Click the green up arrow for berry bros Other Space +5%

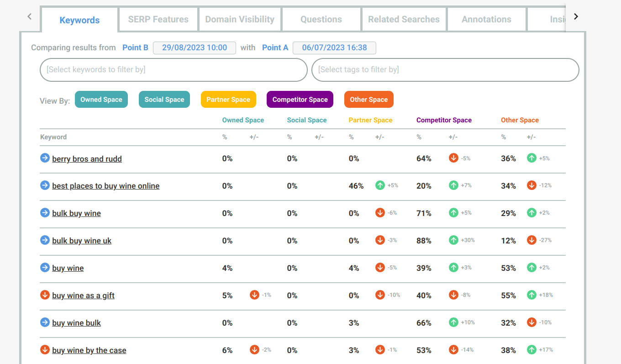532,158
